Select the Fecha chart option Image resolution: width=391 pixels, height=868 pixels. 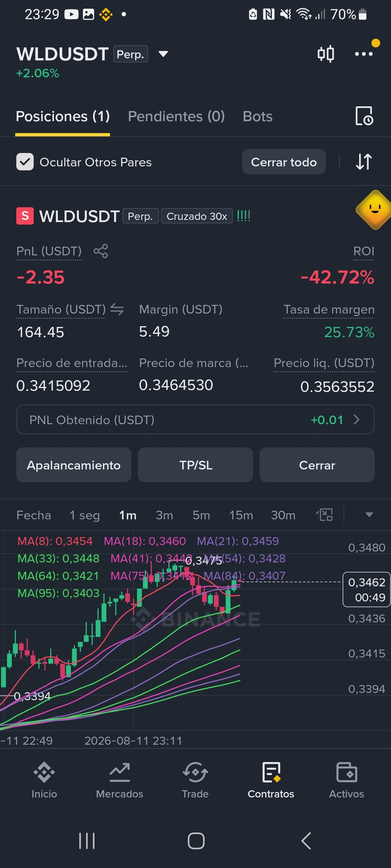click(x=34, y=515)
